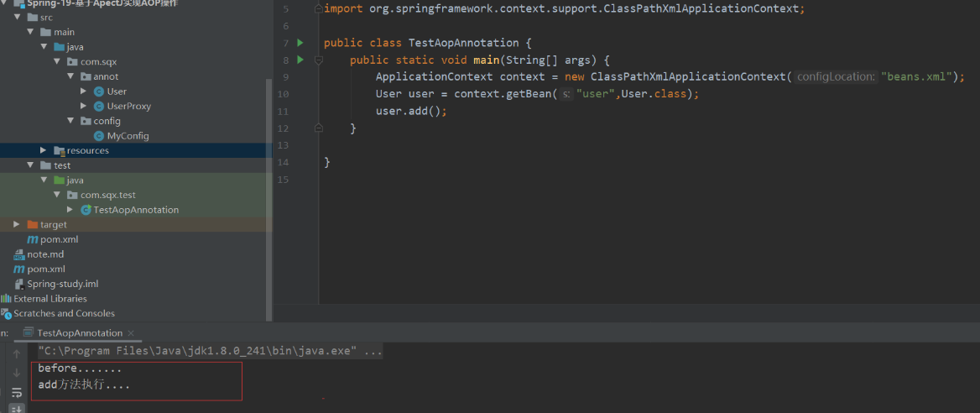Click the Maven icon of nested pom.xml

click(33, 240)
